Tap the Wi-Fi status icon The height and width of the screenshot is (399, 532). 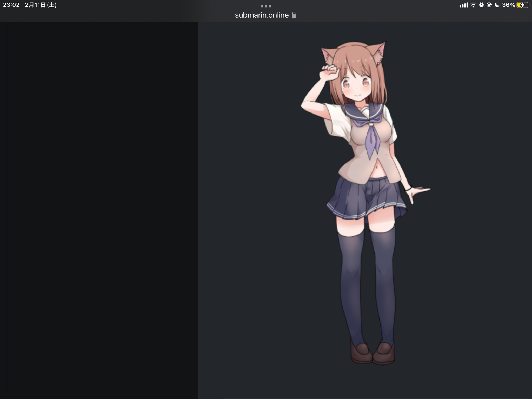tap(473, 5)
